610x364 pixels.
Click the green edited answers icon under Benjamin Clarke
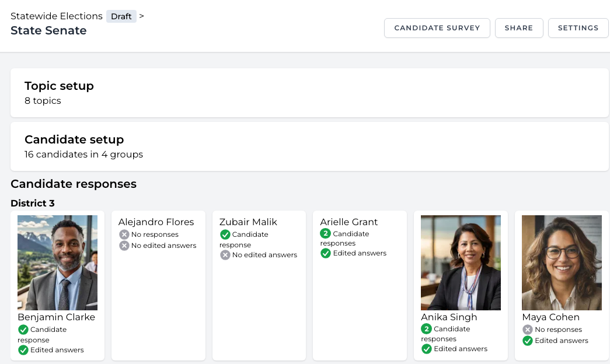(x=23, y=350)
